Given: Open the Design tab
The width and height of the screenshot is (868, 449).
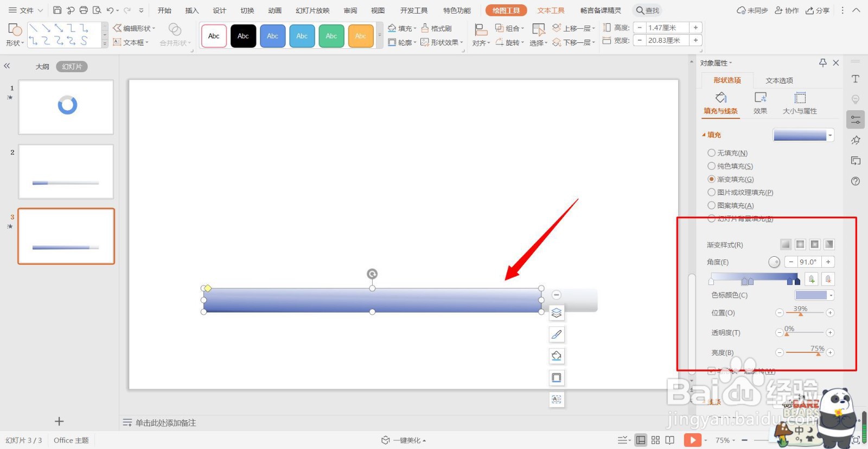Looking at the screenshot, I should (220, 10).
